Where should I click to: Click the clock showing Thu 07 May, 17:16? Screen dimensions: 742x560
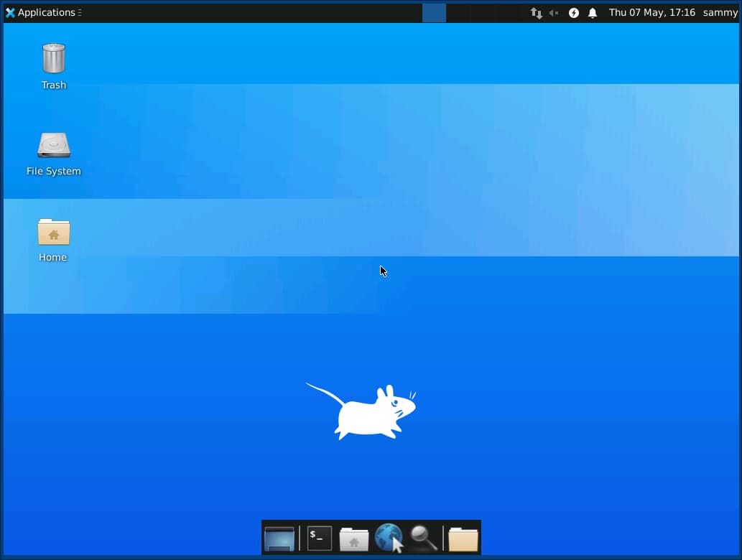(651, 12)
